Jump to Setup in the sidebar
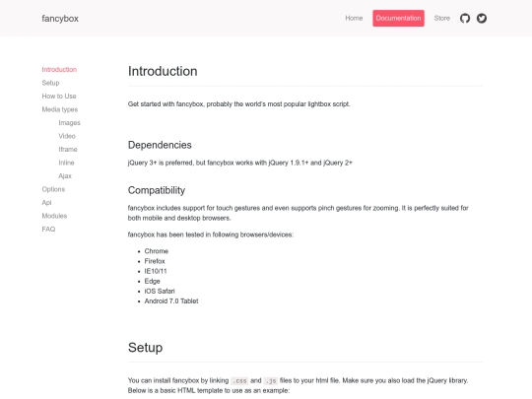This screenshot has width=532, height=399. [50, 83]
